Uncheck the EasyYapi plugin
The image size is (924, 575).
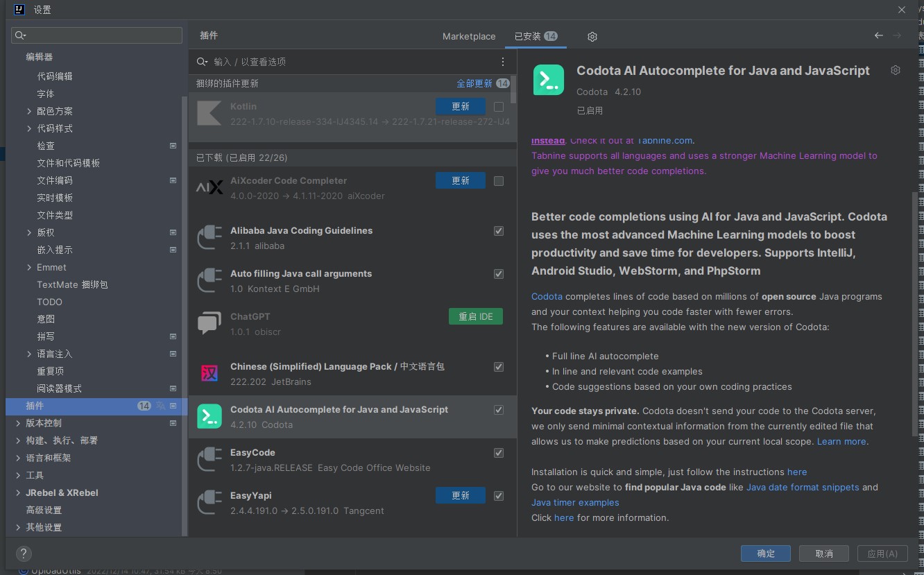click(x=499, y=496)
